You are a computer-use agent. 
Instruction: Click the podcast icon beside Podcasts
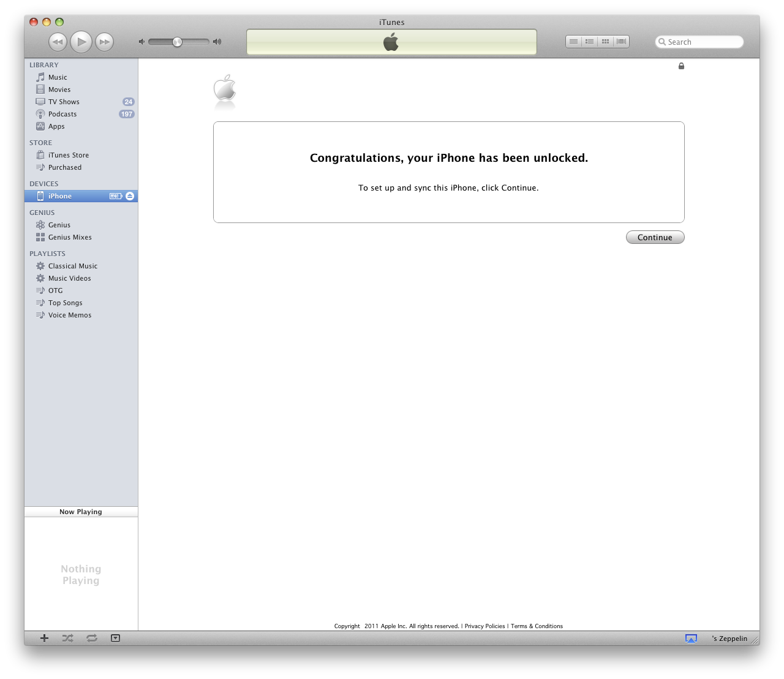[40, 114]
